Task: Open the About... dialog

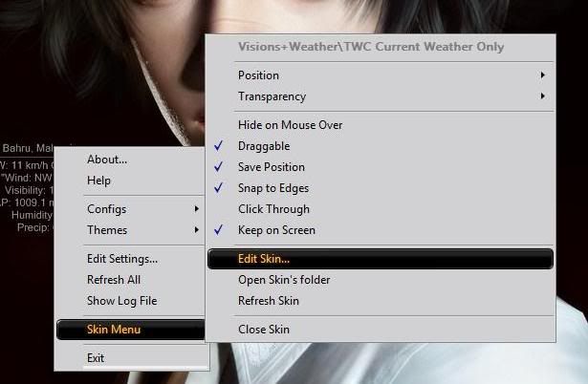Action: pos(107,160)
